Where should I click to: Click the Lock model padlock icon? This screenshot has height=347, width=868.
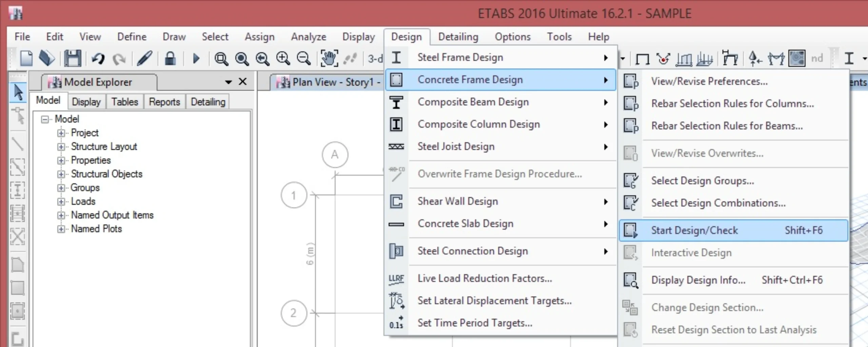[x=170, y=58]
